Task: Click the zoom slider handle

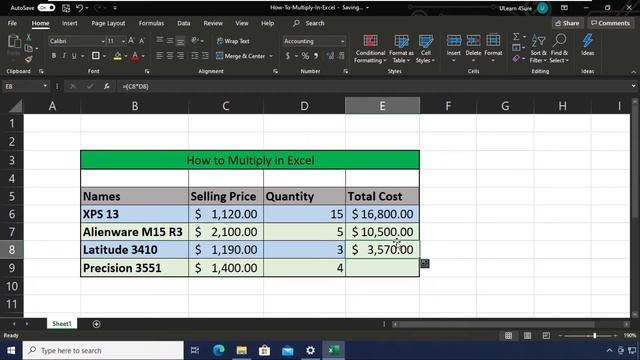Action: click(x=595, y=336)
